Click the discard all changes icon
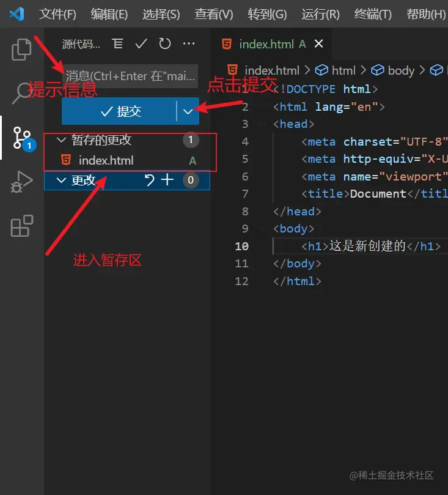 coord(150,180)
